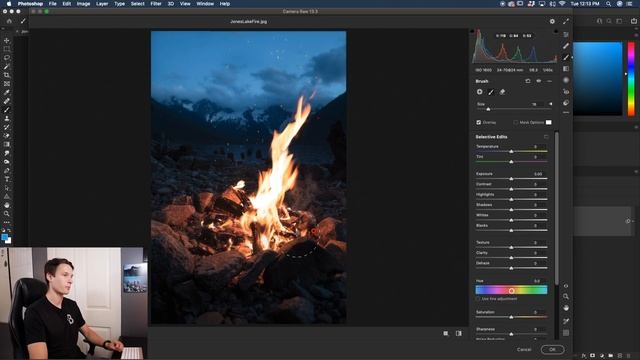Expand brush size options arrow
The height and width of the screenshot is (360, 640).
coord(550,104)
